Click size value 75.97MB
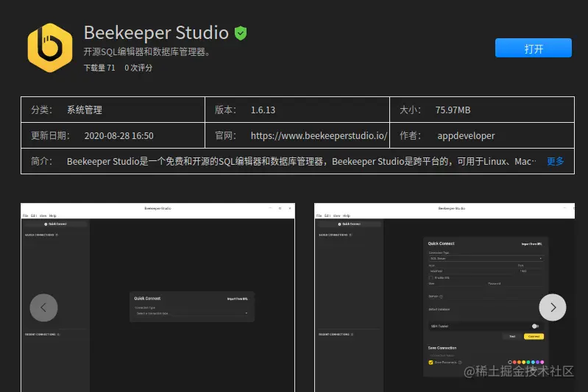The image size is (588, 392). [x=453, y=110]
